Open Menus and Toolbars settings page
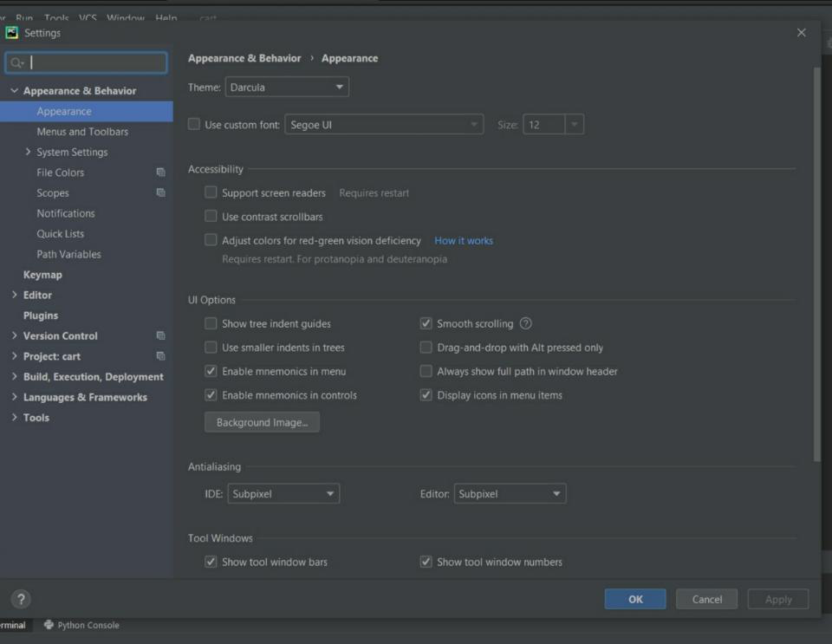832x644 pixels. (x=82, y=132)
